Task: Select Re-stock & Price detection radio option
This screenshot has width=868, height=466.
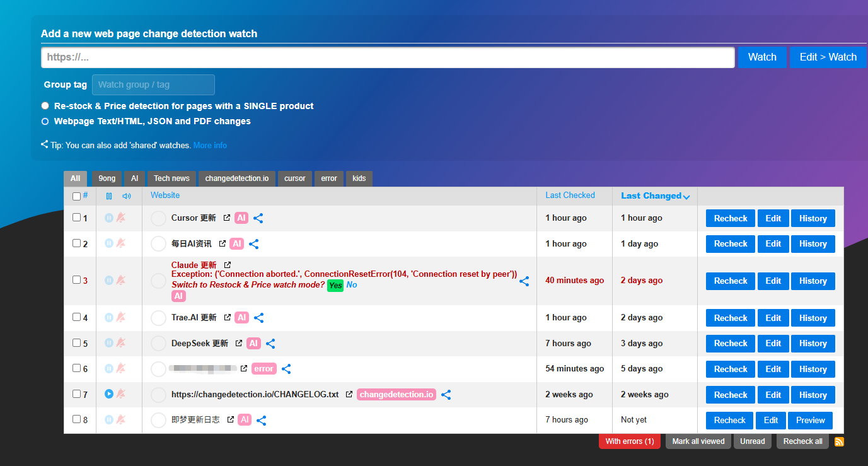Action: coord(45,106)
